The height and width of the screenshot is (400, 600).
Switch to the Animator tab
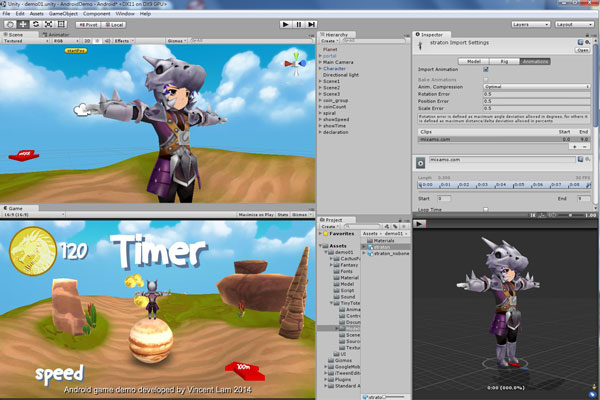pos(56,34)
